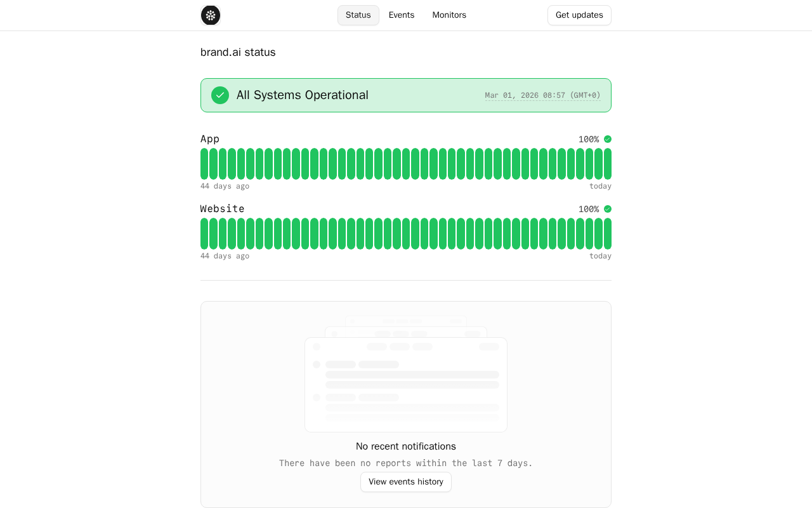
Task: Click the Website 100% uptime percentage
Action: (x=589, y=209)
